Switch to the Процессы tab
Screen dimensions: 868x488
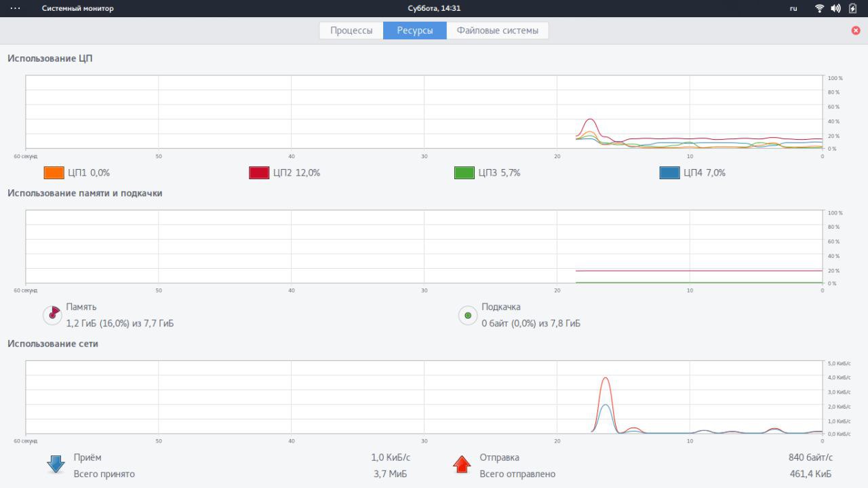pyautogui.click(x=351, y=31)
